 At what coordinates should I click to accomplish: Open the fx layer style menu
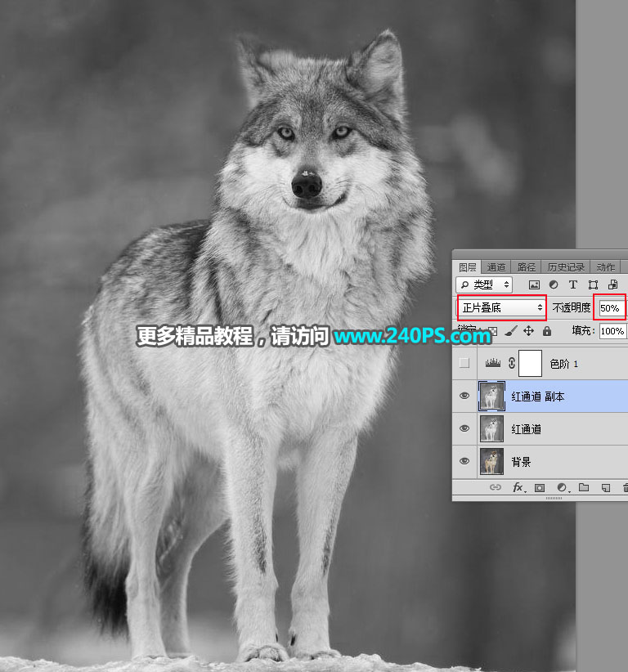518,487
